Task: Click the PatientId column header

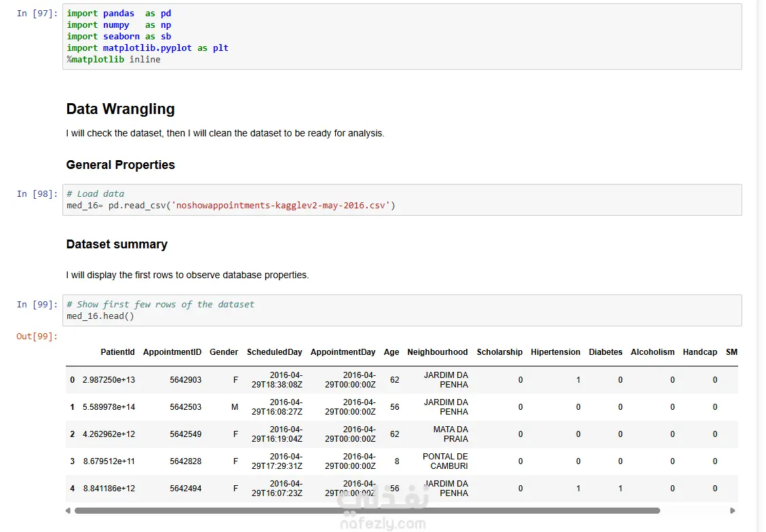Action: (x=117, y=352)
